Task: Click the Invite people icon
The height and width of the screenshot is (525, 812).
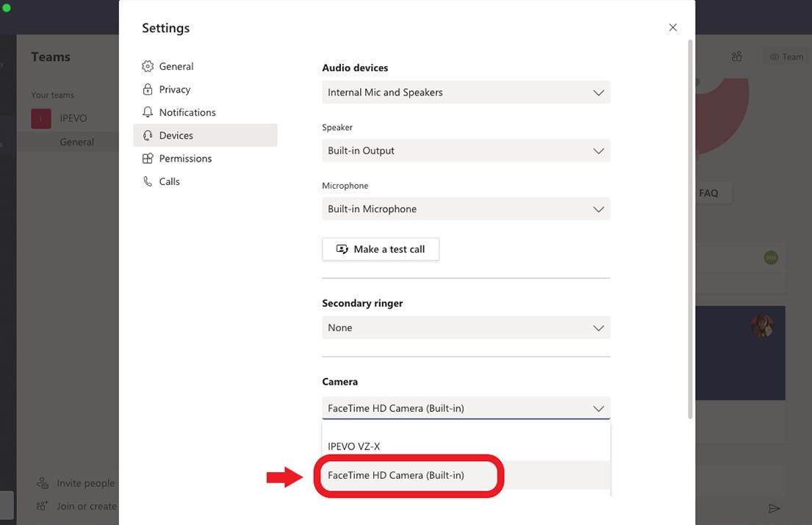Action: click(43, 483)
